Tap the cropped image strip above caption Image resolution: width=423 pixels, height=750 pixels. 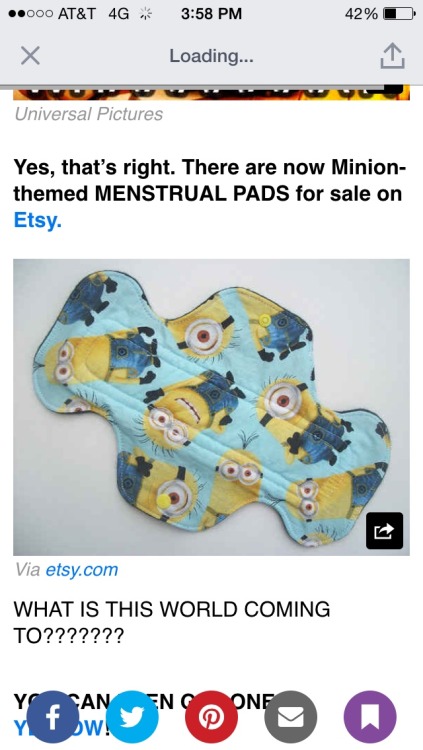[211, 92]
